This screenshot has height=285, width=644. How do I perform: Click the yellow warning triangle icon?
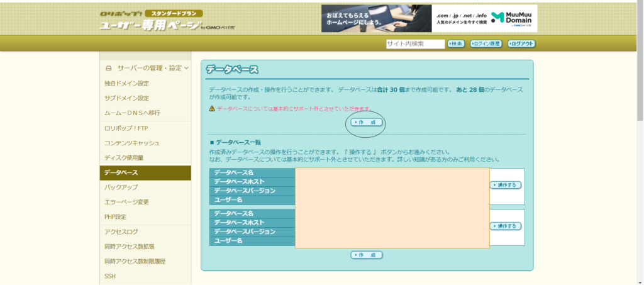click(212, 109)
